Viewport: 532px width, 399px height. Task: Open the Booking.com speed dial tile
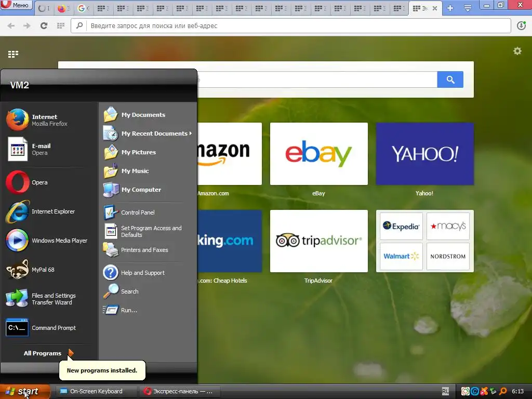[x=229, y=241]
